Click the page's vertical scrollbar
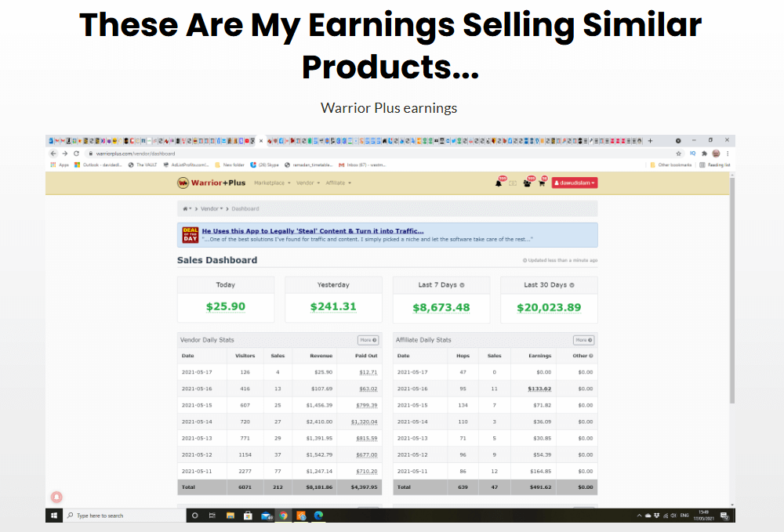784x532 pixels. (731, 313)
